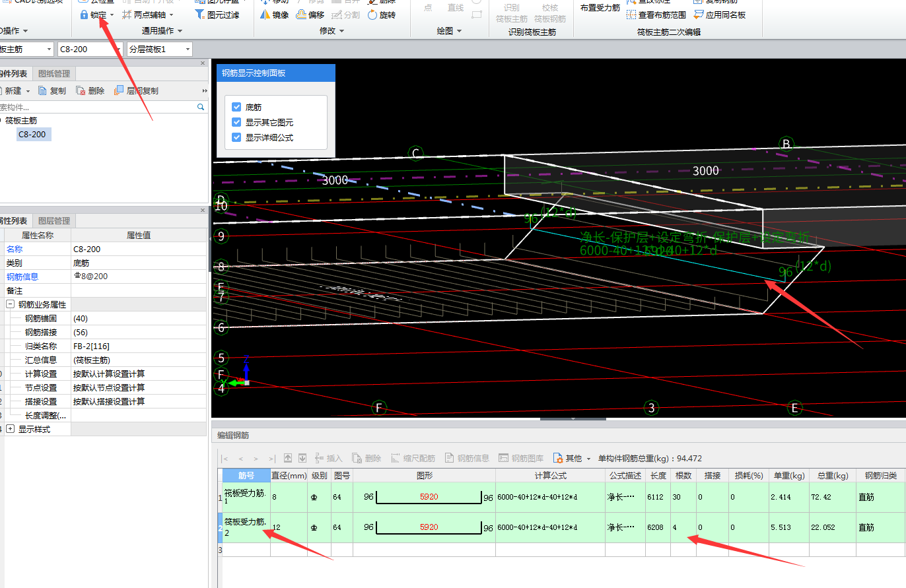Image resolution: width=906 pixels, height=588 pixels.
Task: Click 新建 in the component list
Action: (13, 91)
